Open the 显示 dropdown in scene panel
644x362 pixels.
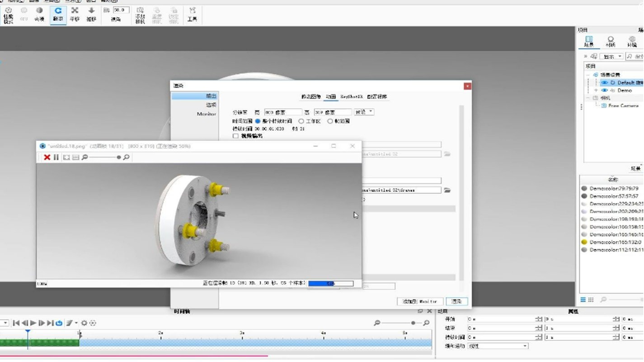pos(611,57)
